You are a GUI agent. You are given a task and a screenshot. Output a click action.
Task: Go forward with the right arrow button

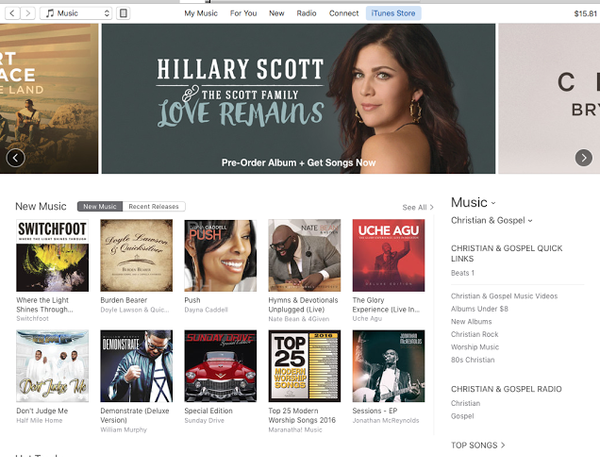coord(28,13)
